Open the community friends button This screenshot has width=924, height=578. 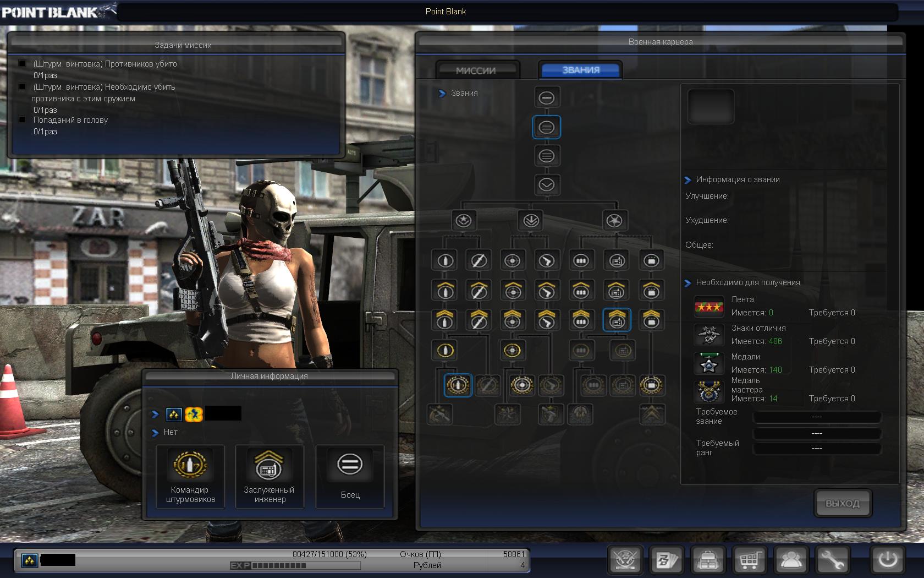[790, 560]
